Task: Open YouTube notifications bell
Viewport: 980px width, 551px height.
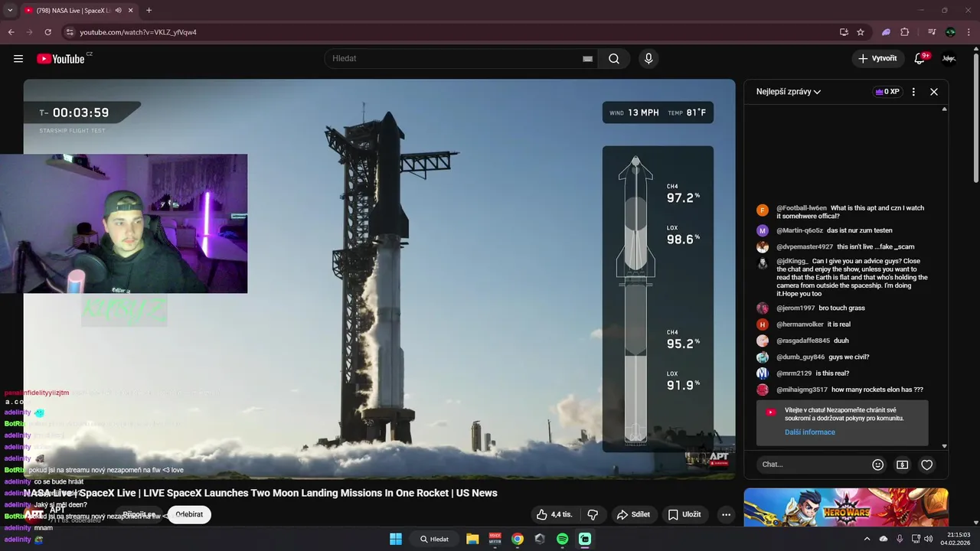Action: click(920, 59)
